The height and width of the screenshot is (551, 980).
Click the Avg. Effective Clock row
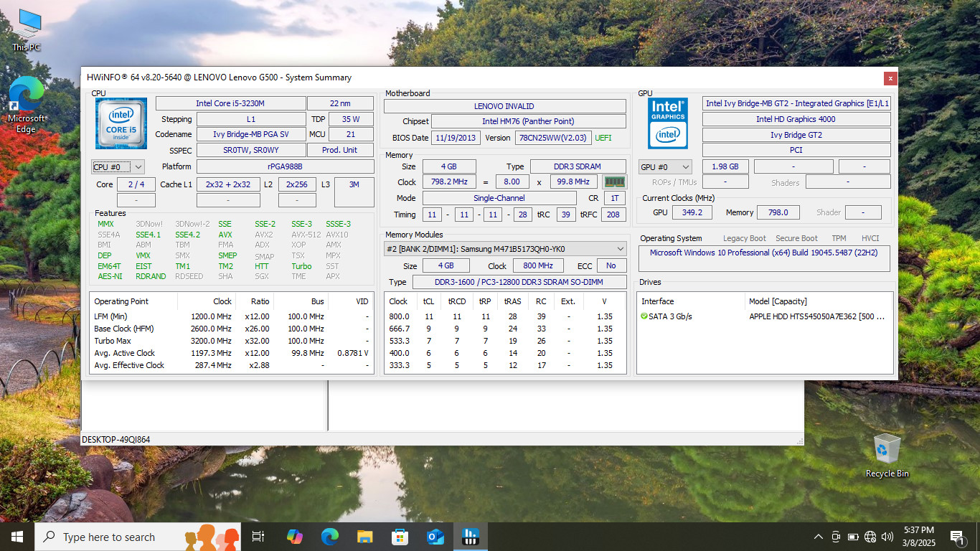coord(232,365)
